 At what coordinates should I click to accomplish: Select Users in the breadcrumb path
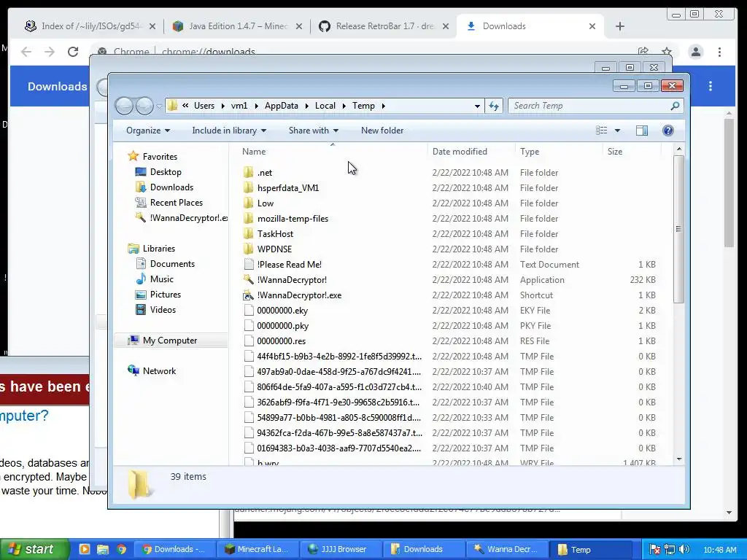tap(204, 106)
